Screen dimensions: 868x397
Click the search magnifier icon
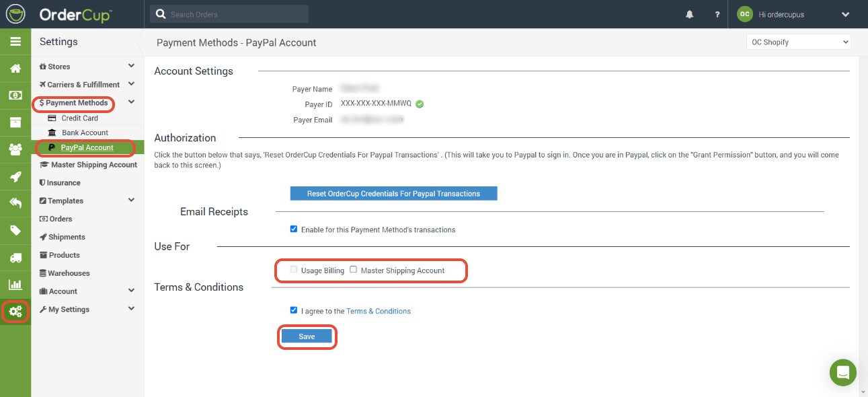point(161,14)
